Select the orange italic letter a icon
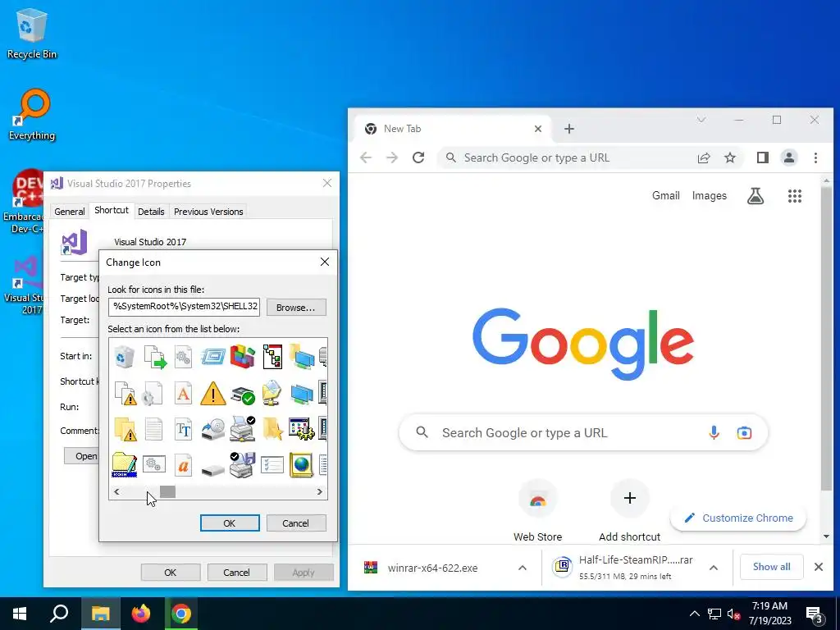This screenshot has width=840, height=630. 183,465
